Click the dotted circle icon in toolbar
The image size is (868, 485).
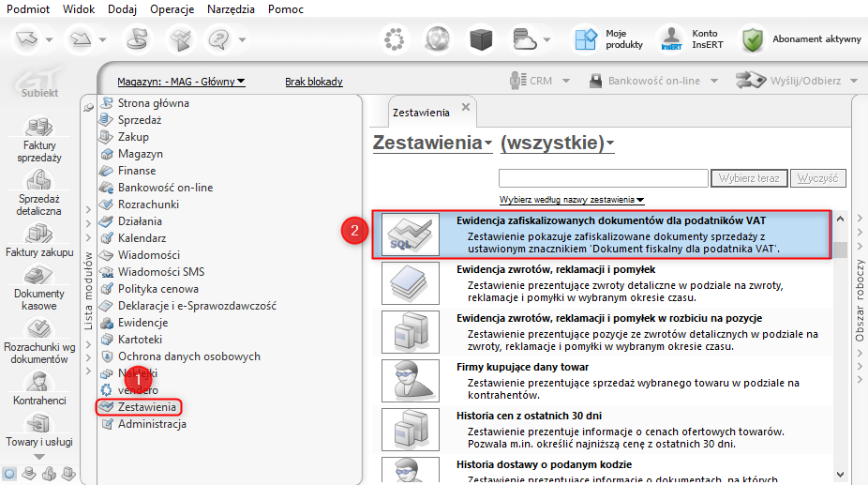(x=394, y=39)
